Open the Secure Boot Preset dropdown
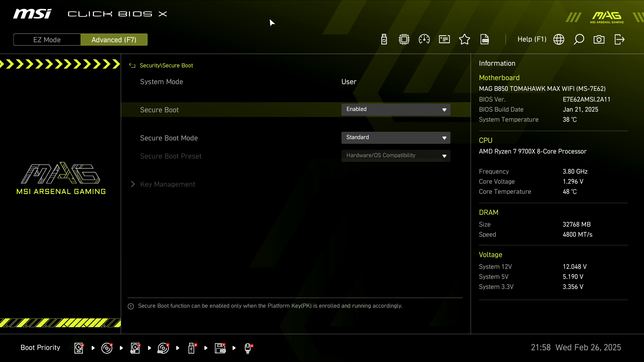644x362 pixels. [x=396, y=156]
